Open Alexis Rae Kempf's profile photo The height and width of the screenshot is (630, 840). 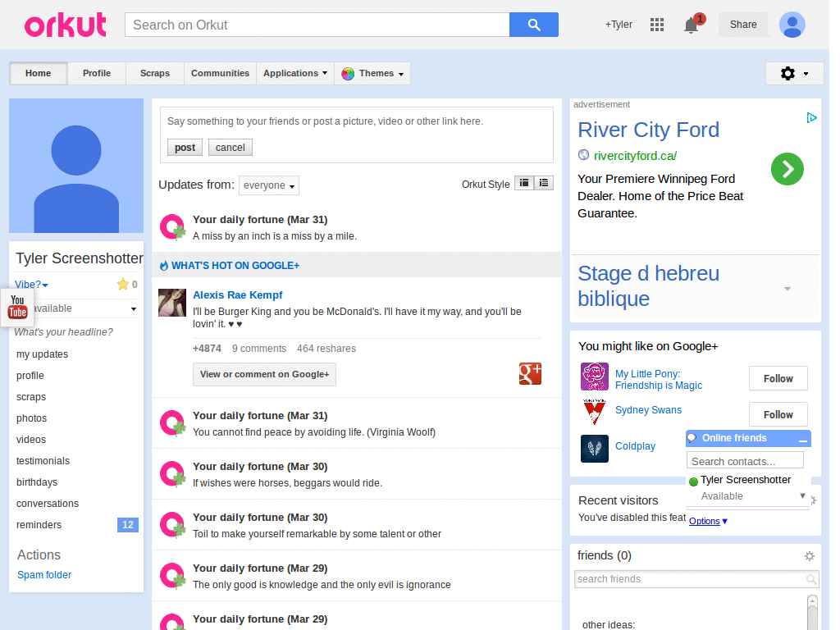(172, 303)
